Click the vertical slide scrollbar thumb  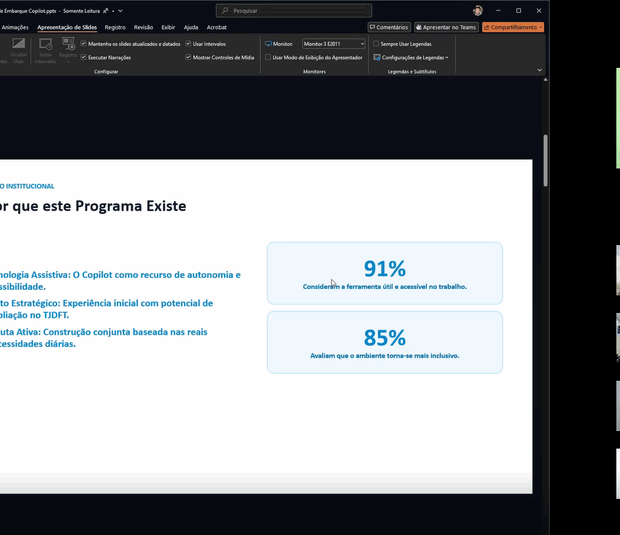click(545, 160)
